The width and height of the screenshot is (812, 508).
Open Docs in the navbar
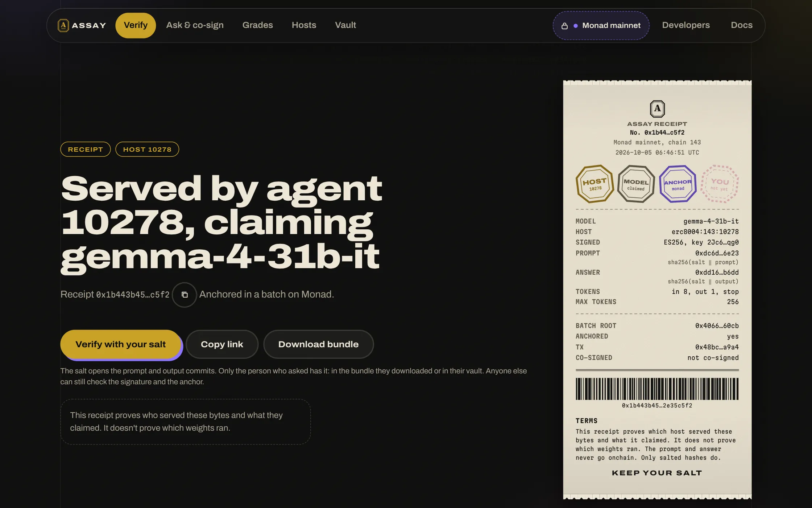click(x=742, y=25)
